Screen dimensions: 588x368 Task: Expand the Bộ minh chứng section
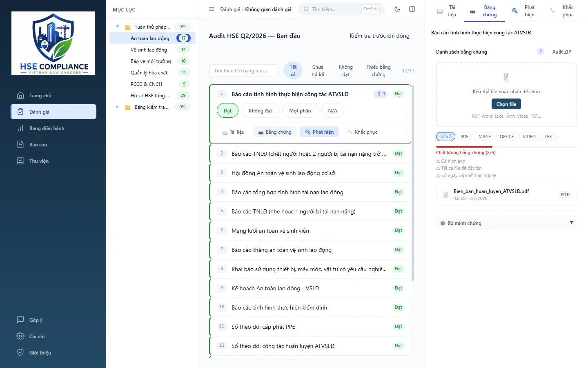pyautogui.click(x=506, y=223)
